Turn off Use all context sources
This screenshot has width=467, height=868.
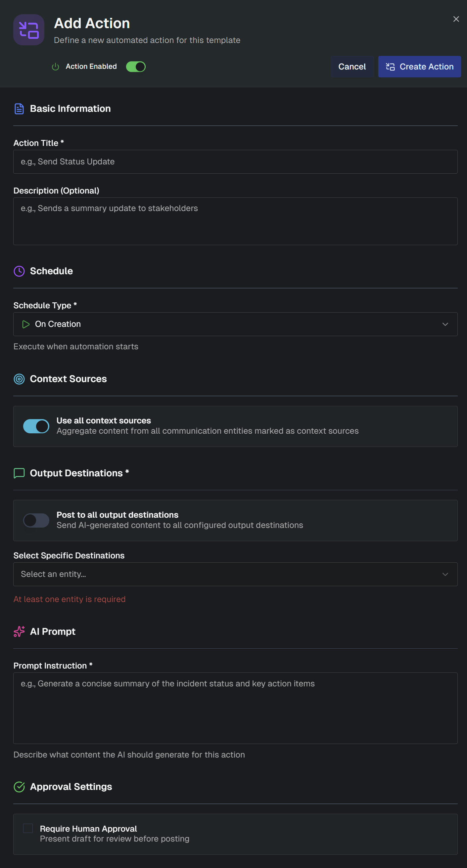click(36, 426)
